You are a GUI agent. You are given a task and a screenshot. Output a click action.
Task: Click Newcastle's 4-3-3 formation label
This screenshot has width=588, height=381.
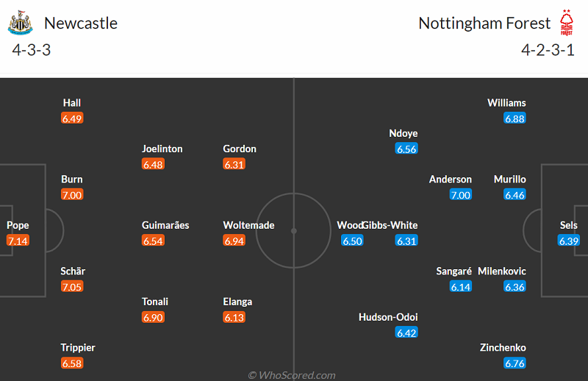click(31, 51)
